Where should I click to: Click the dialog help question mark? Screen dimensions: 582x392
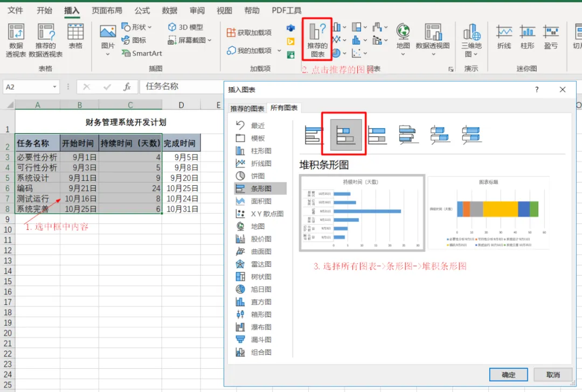[537, 89]
